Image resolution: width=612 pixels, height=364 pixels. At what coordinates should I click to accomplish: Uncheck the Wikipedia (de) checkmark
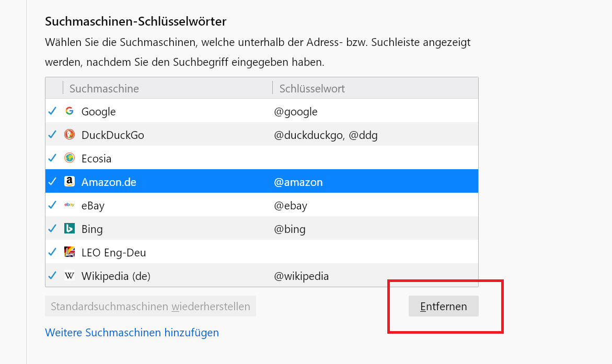(x=52, y=276)
